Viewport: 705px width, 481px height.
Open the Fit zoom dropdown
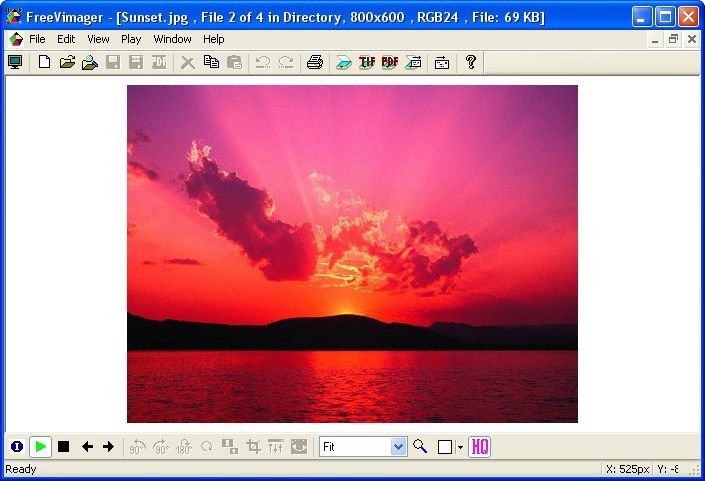click(398, 447)
